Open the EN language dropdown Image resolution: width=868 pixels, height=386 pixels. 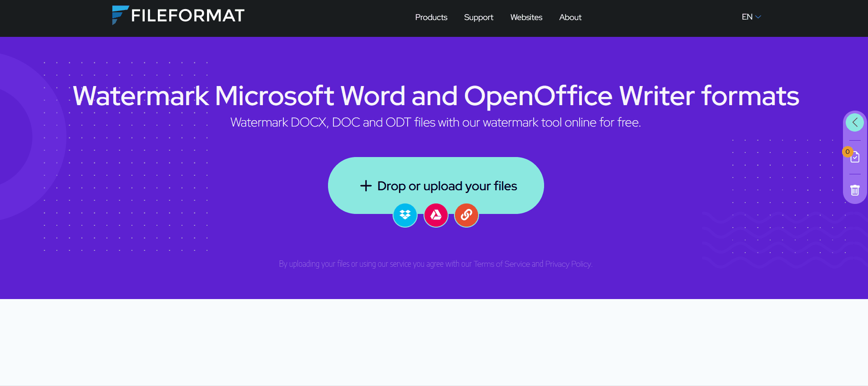(747, 17)
